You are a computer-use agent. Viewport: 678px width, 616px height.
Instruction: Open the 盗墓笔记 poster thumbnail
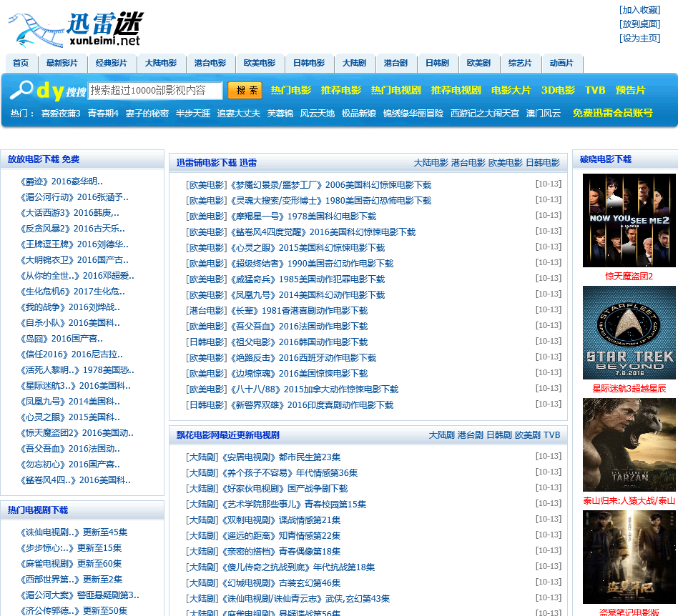(629, 557)
